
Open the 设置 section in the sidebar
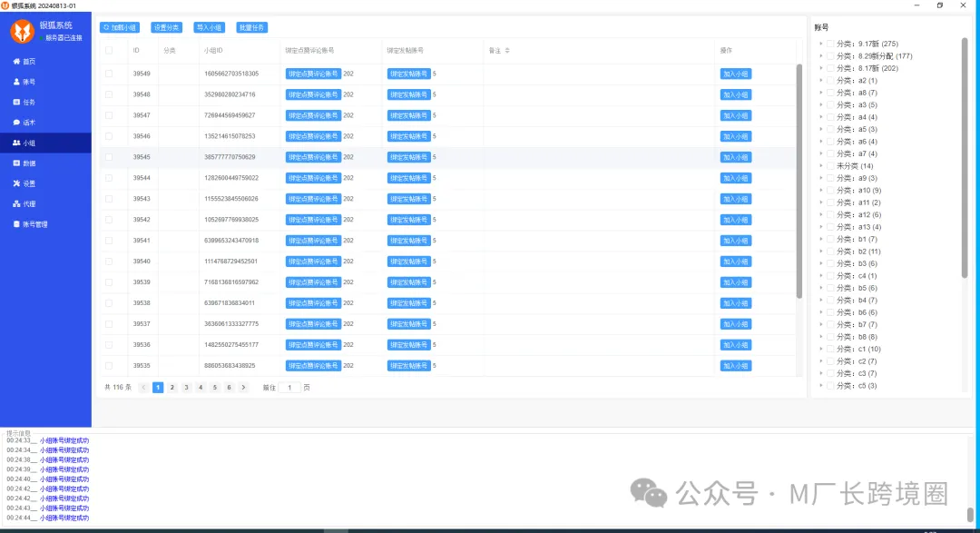click(45, 183)
